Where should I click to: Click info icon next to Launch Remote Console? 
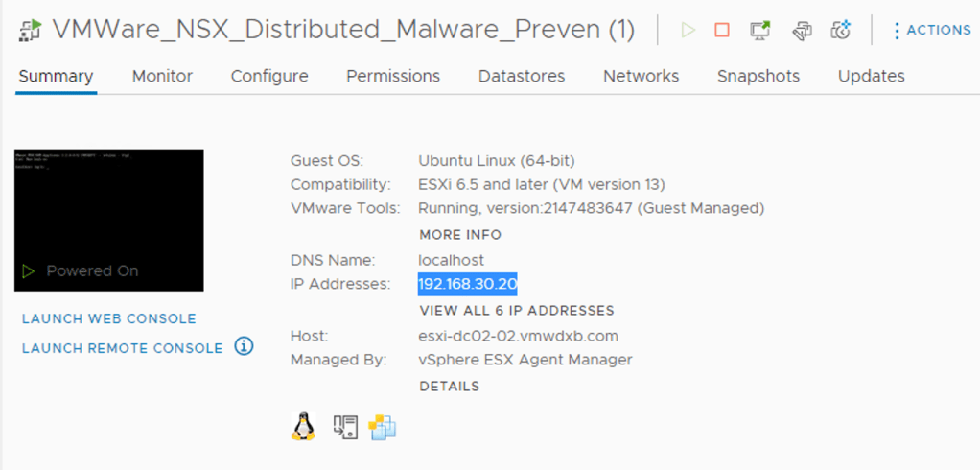tap(244, 346)
